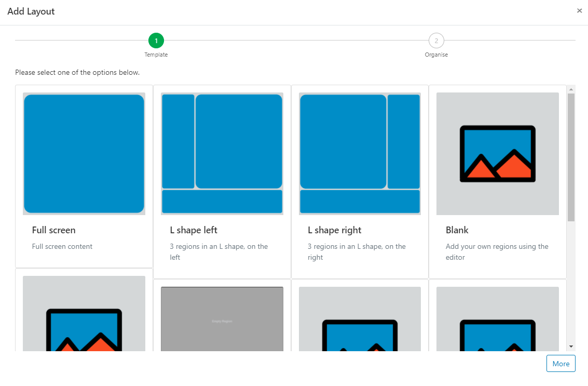Choose the L shape left layout preview
The height and width of the screenshot is (386, 588).
tap(222, 153)
